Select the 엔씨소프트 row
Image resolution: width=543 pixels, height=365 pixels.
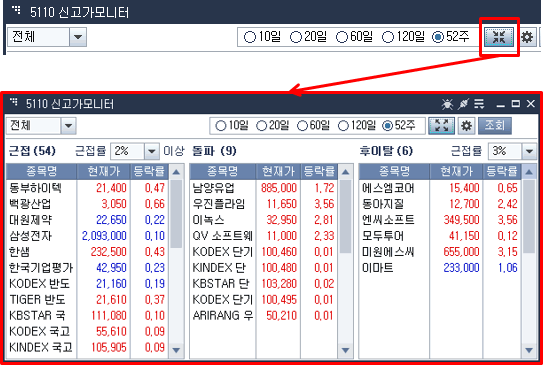tap(440, 220)
